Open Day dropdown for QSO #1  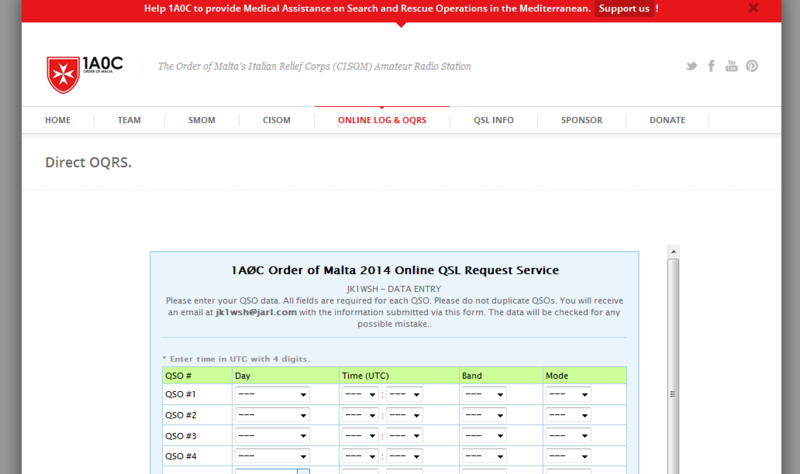[272, 394]
